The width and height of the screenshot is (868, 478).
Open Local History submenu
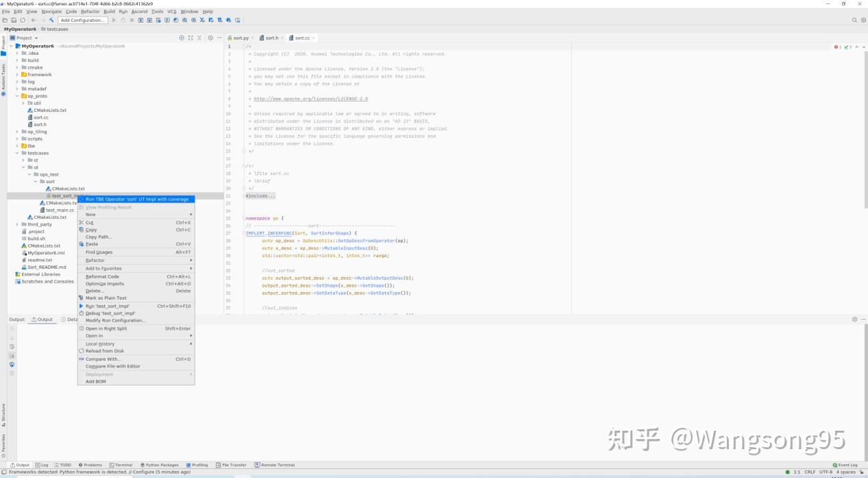tap(136, 344)
